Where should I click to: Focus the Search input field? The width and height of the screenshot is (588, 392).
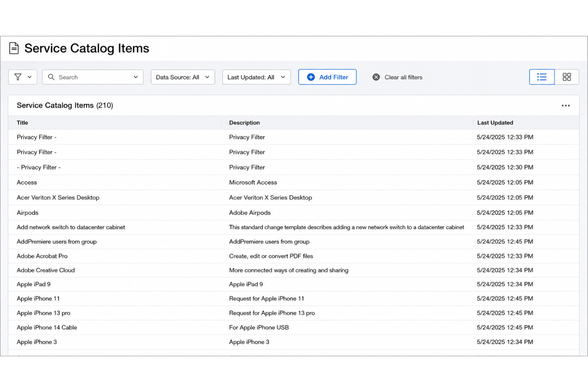point(93,77)
